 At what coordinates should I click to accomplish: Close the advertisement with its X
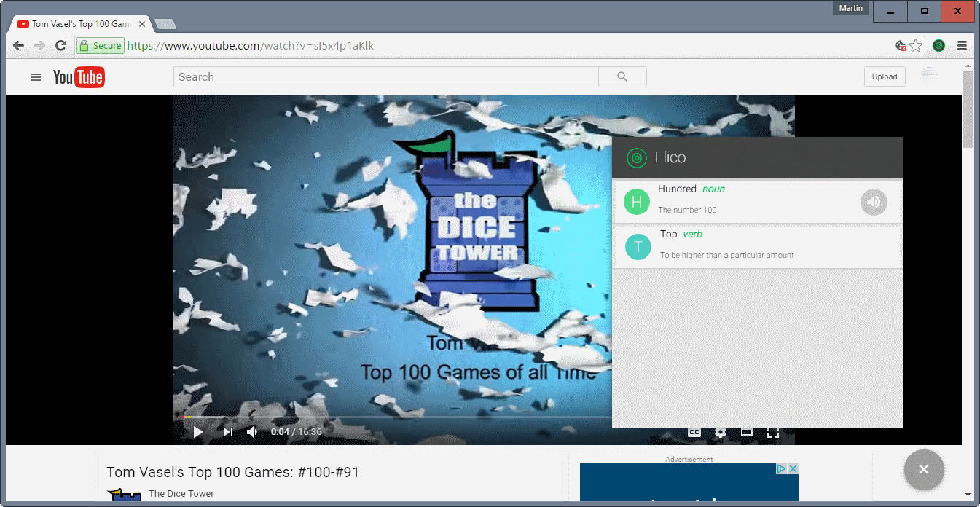click(x=793, y=468)
